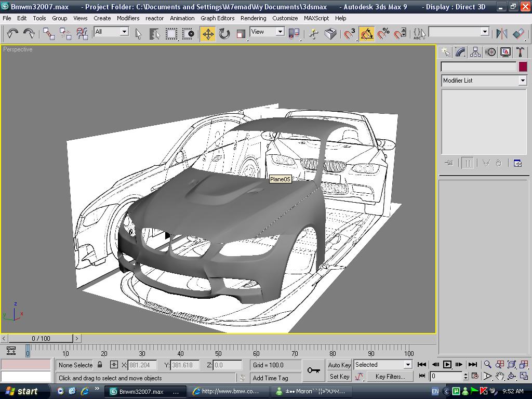This screenshot has width=532, height=399.
Task: Activate the Select and Rotate tool
Action: tap(224, 34)
